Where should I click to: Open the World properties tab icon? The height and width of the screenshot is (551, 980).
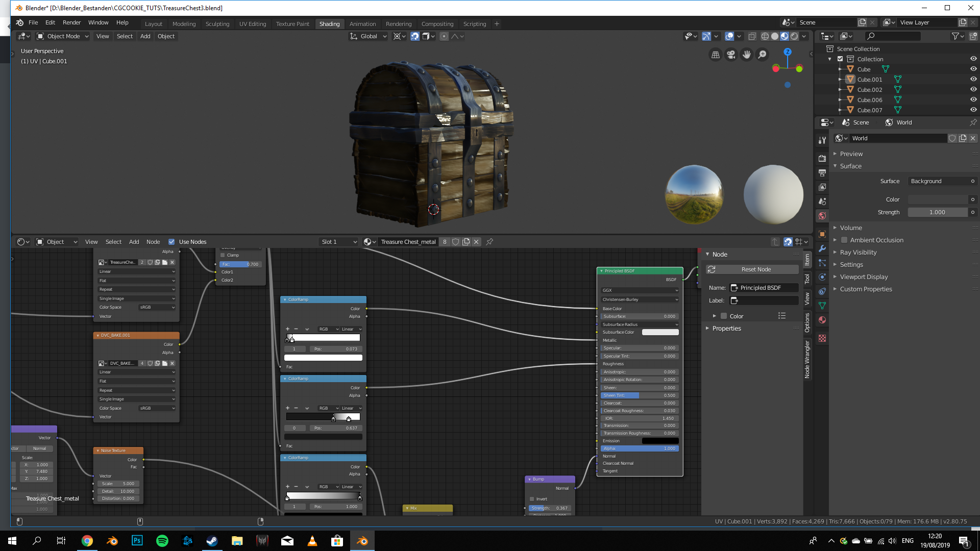822,216
